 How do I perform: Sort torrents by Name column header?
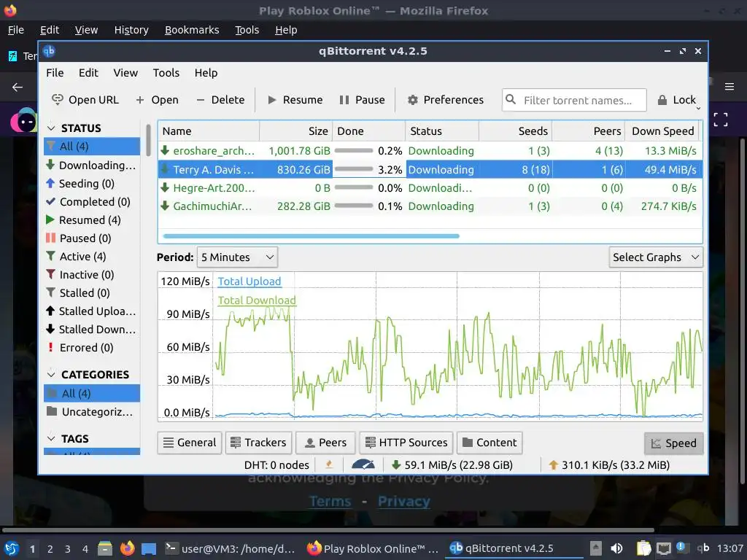(209, 131)
